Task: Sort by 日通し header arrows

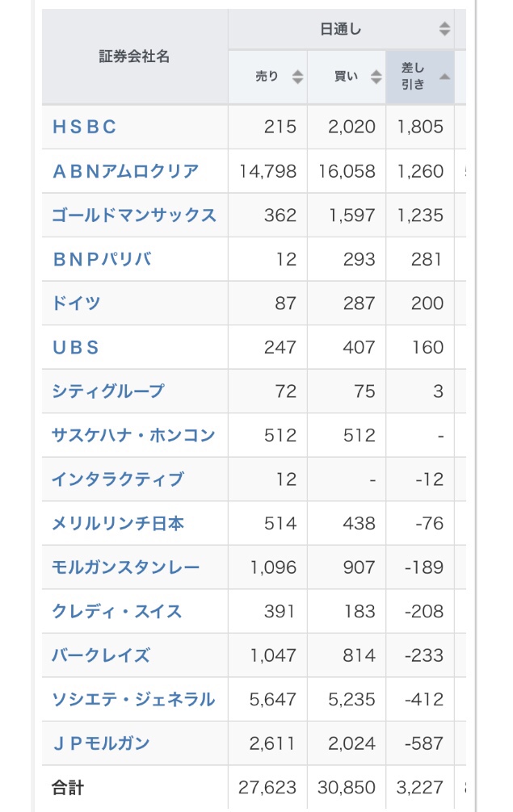Action: point(444,28)
